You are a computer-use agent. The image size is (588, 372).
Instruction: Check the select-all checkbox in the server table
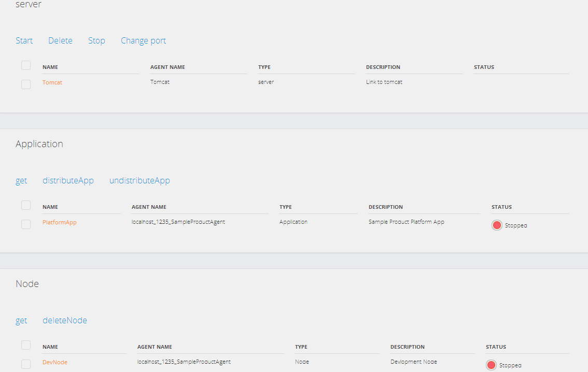click(x=26, y=65)
